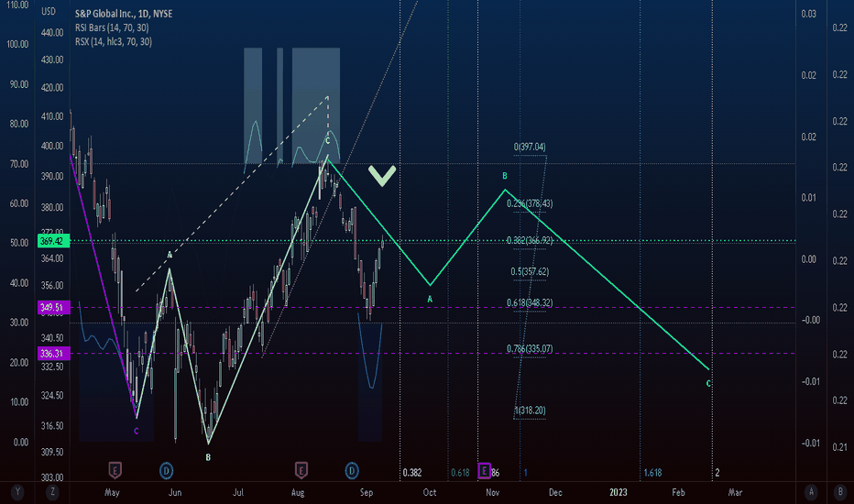Screen dimensions: 854x504
Task: Select the purple 349.51 price level label
Action: 53,307
